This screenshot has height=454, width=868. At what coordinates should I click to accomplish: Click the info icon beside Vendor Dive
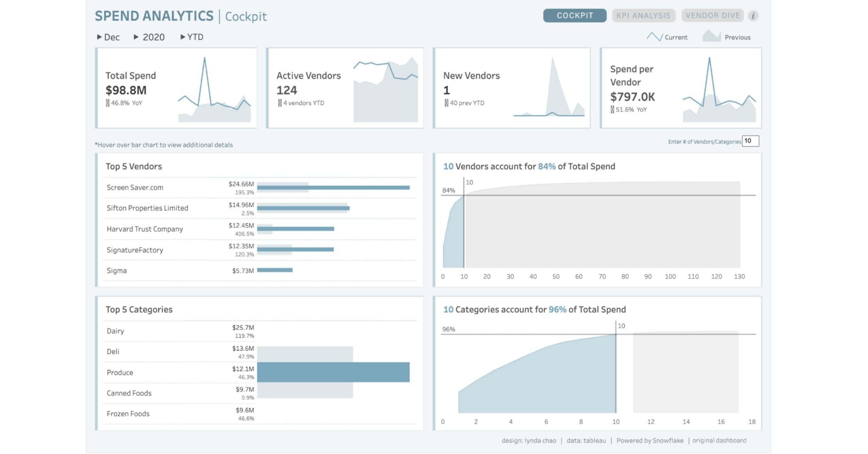(753, 16)
